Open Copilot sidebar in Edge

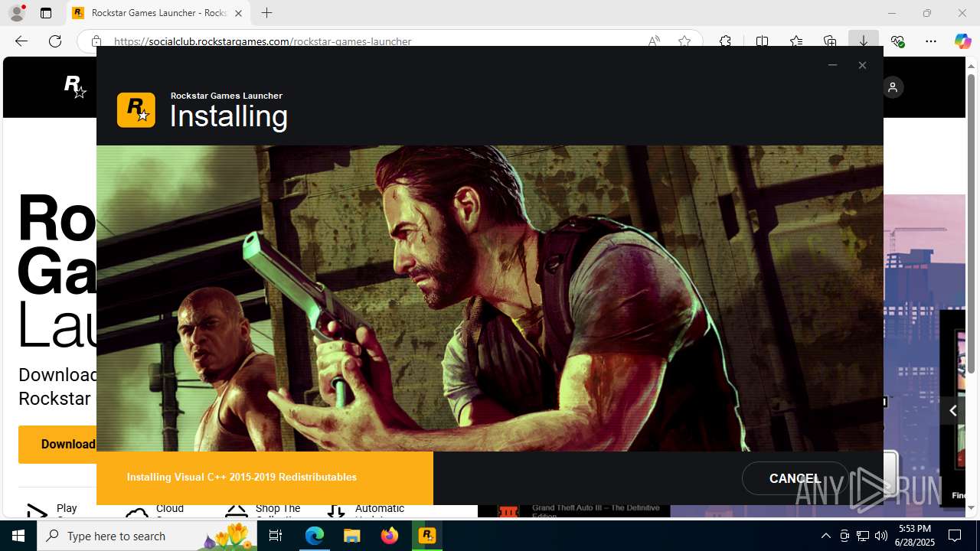[962, 41]
